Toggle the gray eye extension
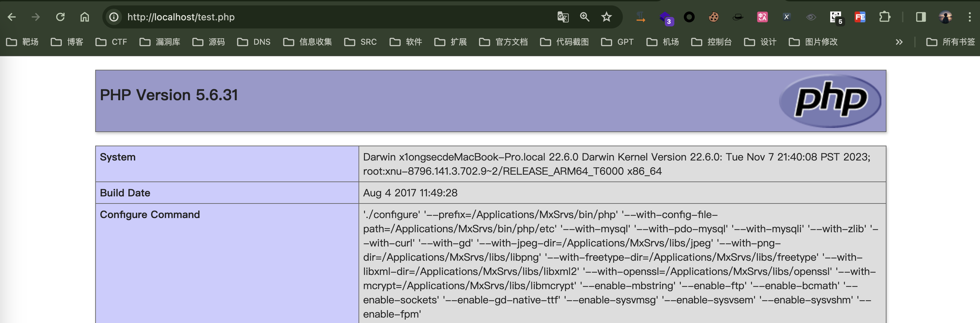This screenshot has height=323, width=980. tap(811, 17)
